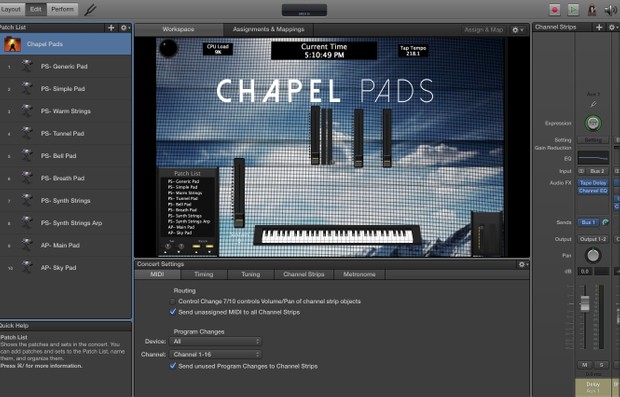
Task: Click the Assign & Map button
Action: click(484, 30)
